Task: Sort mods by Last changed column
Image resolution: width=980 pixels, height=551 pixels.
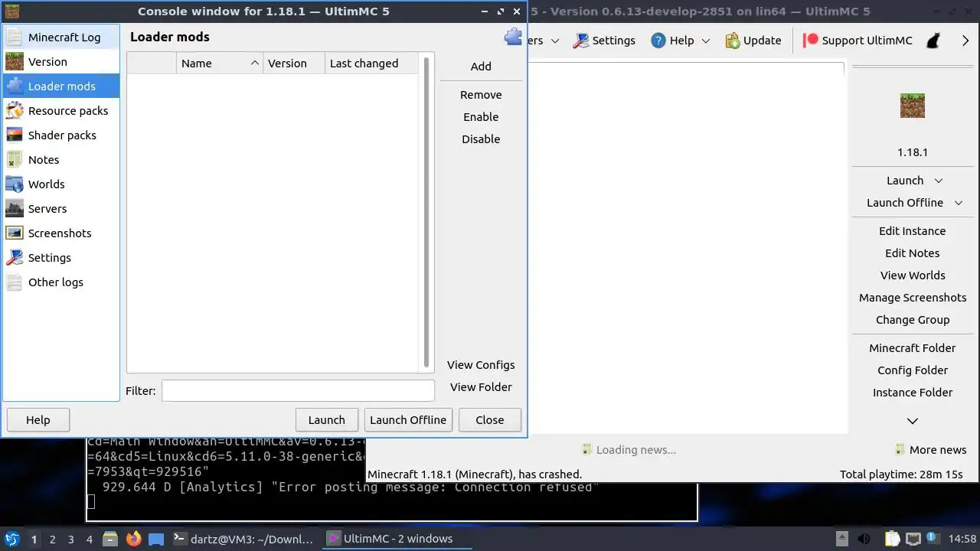Action: click(372, 64)
